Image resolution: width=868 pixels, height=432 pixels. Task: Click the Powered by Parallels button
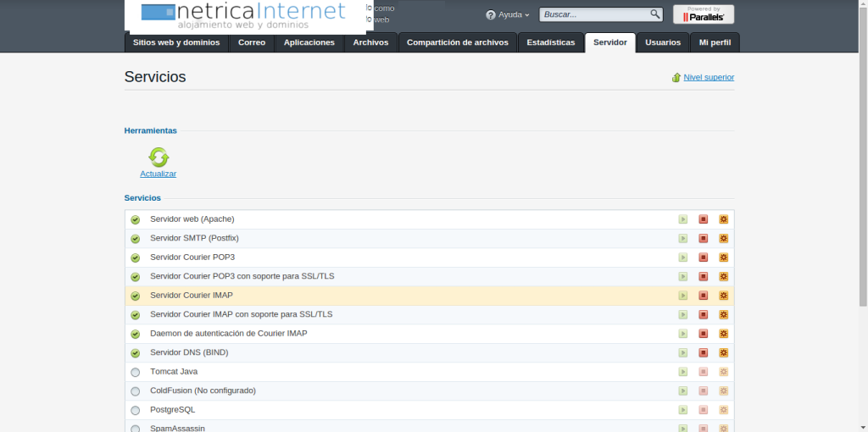click(704, 14)
